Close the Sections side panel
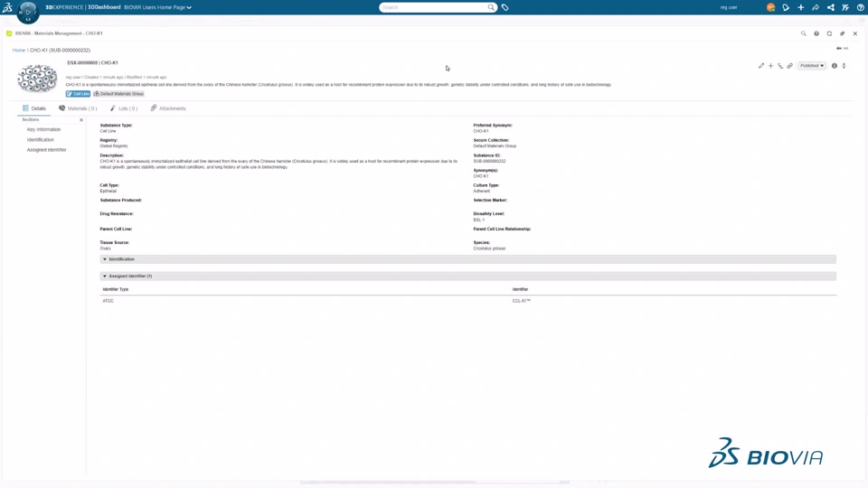 coord(81,120)
